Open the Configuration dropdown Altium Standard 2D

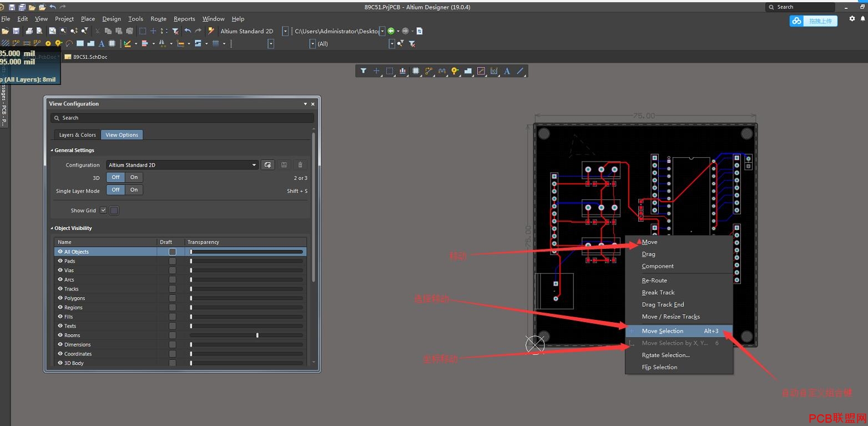pyautogui.click(x=182, y=165)
